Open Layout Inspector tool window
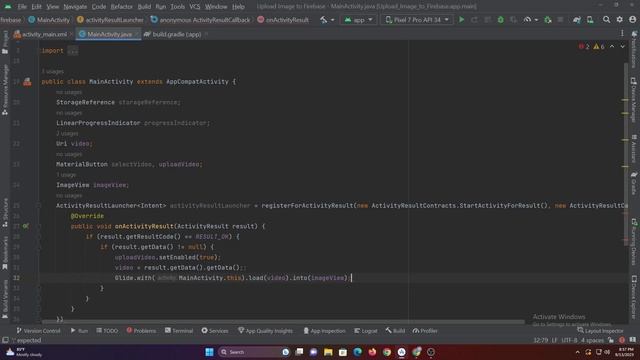640x360 pixels. 600,331
